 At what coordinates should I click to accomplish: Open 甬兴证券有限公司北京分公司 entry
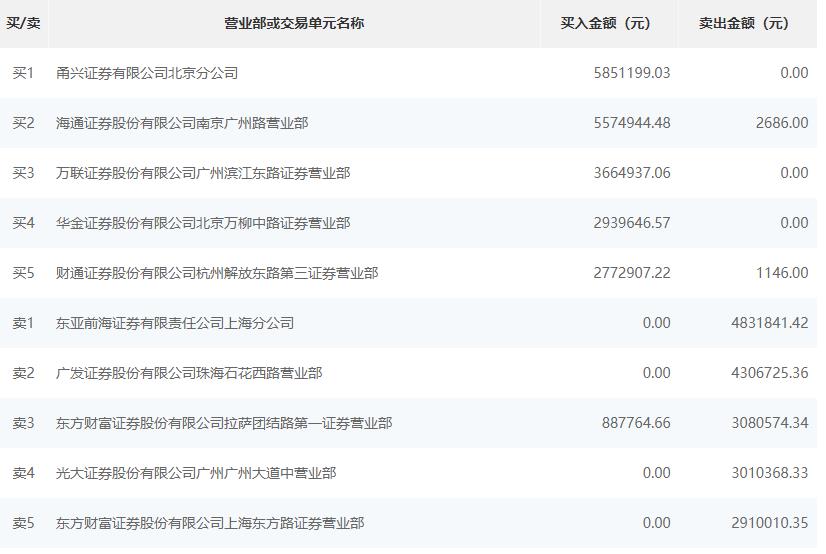pyautogui.click(x=147, y=73)
